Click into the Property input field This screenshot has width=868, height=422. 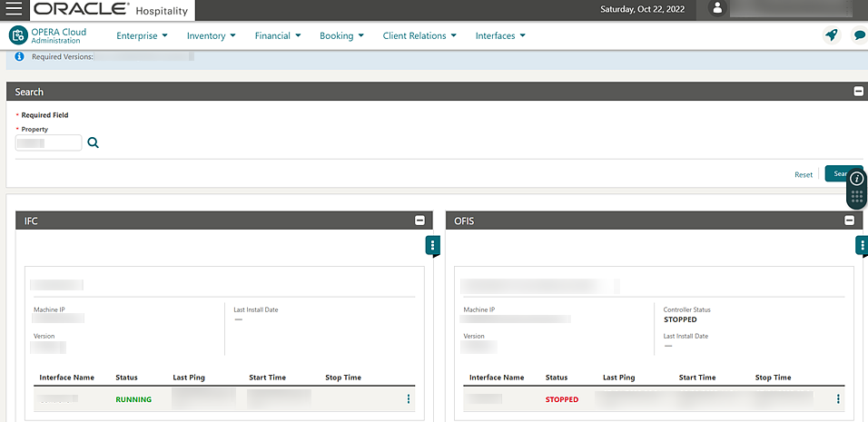pos(49,143)
